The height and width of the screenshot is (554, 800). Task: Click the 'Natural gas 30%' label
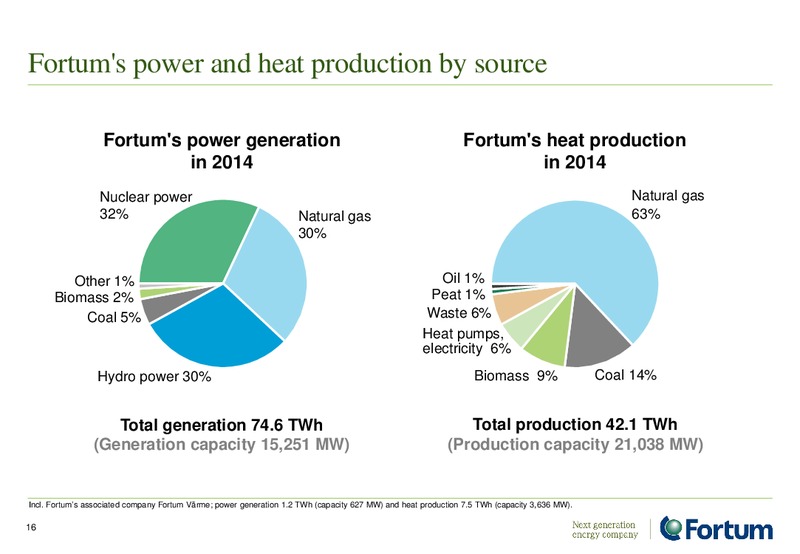click(x=335, y=224)
